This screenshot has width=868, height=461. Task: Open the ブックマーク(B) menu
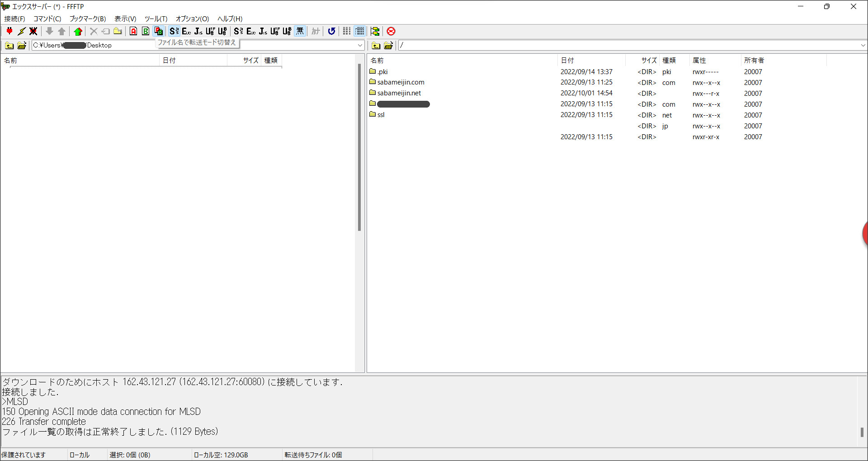[87, 19]
